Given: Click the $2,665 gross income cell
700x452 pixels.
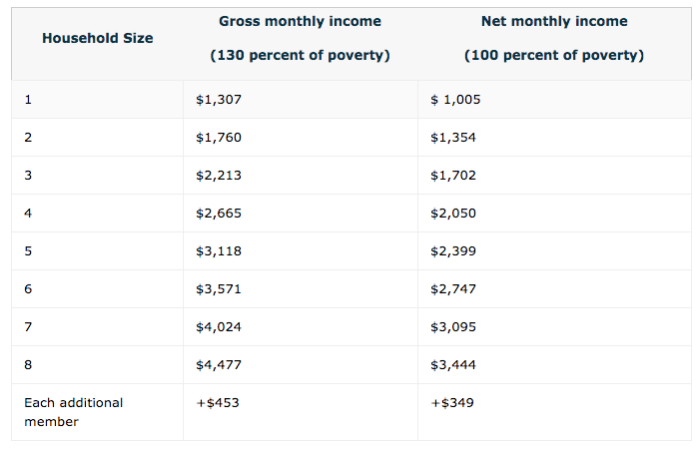Looking at the screenshot, I should pos(219,213).
